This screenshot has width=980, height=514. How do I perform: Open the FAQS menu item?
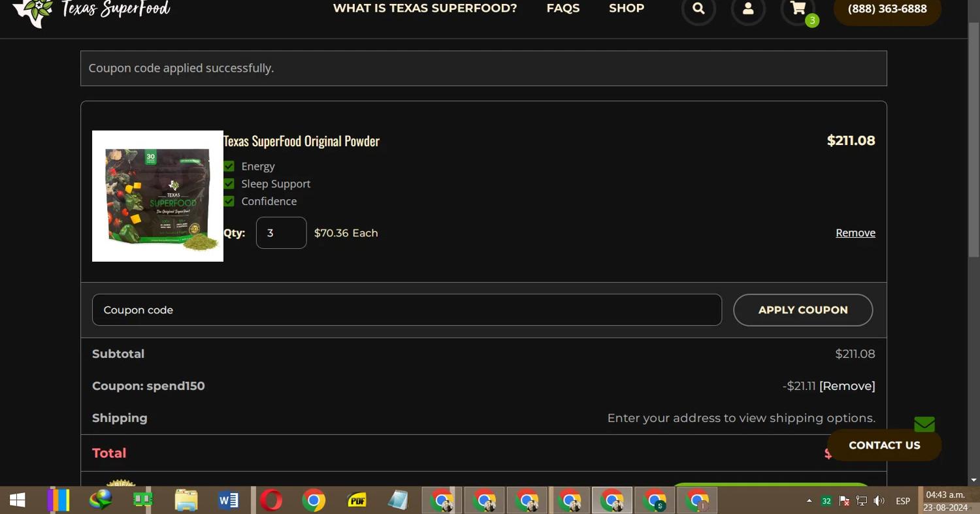tap(563, 8)
